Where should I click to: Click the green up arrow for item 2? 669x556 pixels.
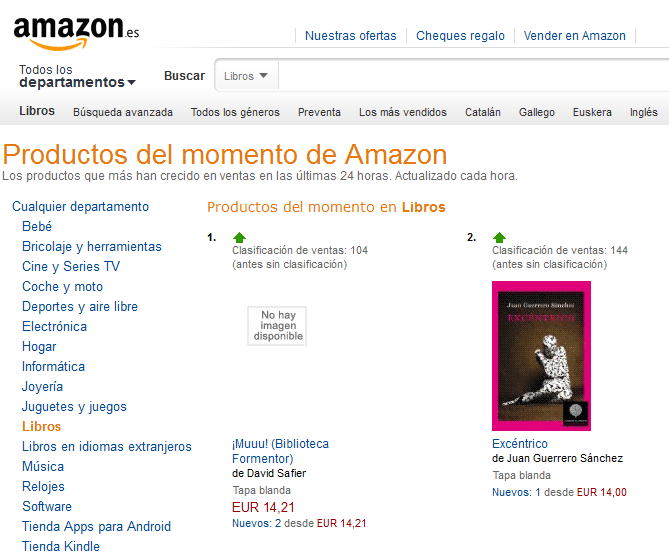499,237
